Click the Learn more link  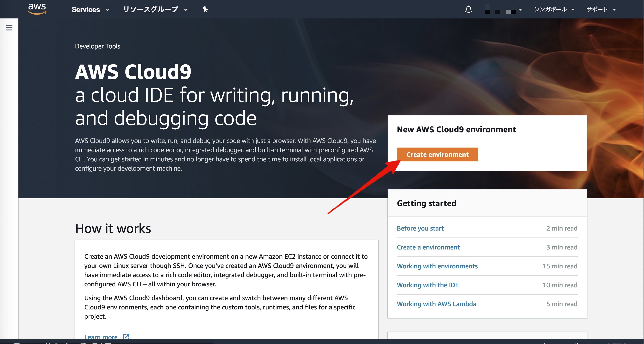click(101, 337)
